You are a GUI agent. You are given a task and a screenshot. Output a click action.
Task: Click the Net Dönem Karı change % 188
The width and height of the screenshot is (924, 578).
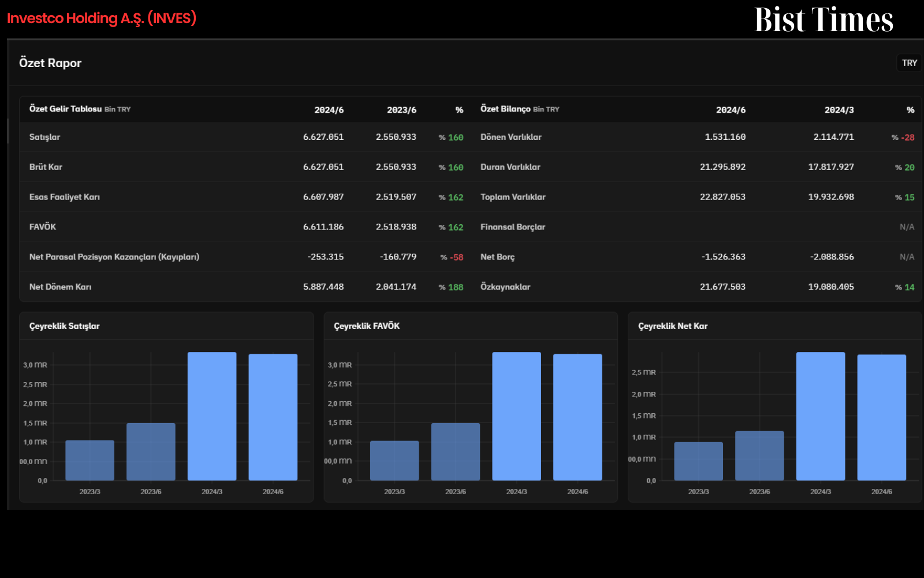tap(451, 287)
